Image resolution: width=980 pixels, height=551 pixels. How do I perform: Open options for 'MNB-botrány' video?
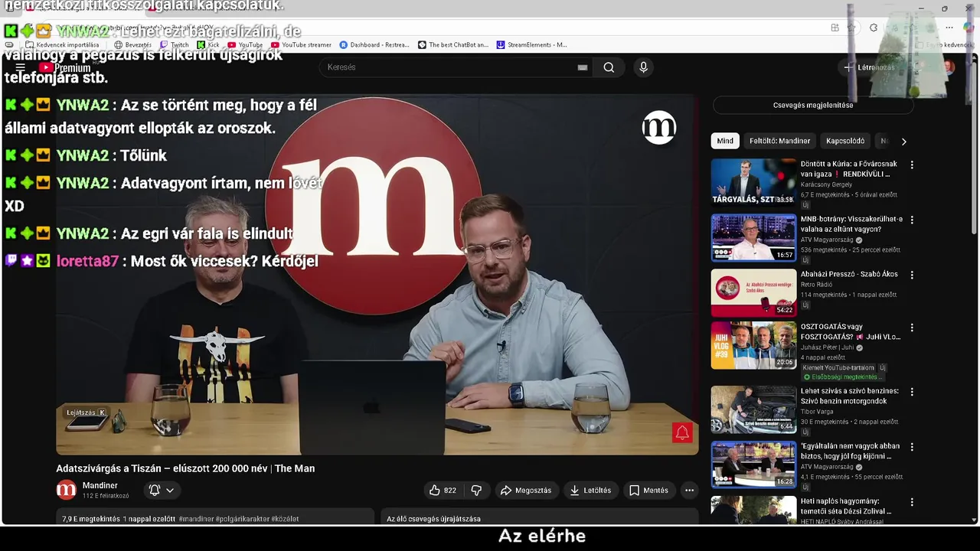point(912,220)
